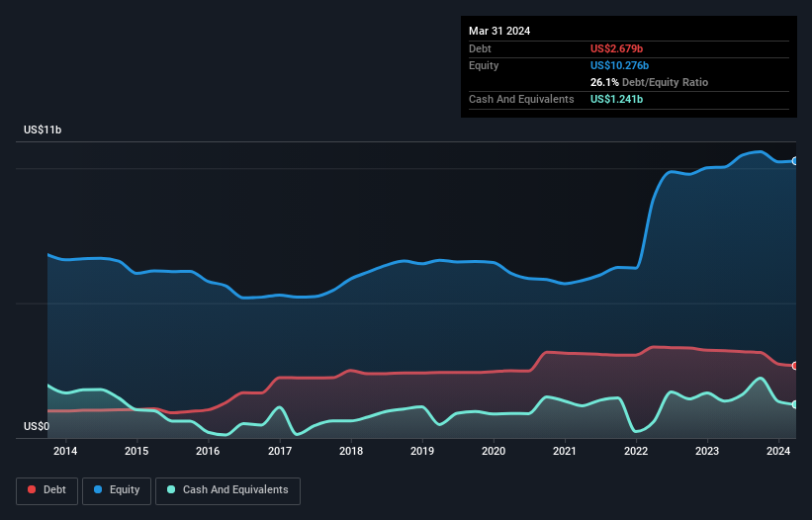Image resolution: width=812 pixels, height=520 pixels.
Task: Click the 2020 x-axis label
Action: (x=494, y=451)
